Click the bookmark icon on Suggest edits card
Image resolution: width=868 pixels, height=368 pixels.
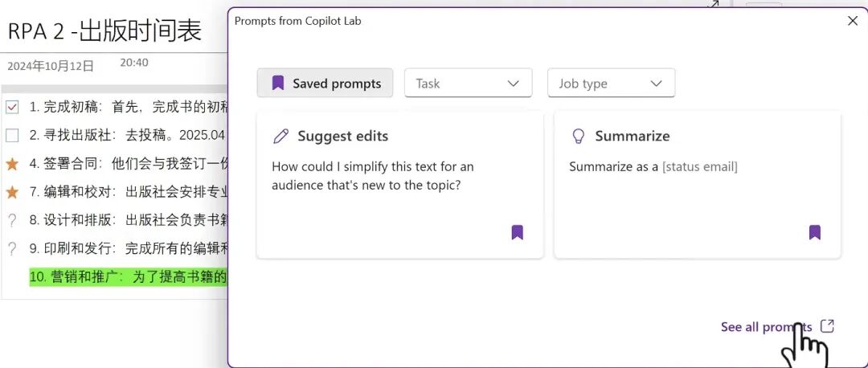[517, 232]
